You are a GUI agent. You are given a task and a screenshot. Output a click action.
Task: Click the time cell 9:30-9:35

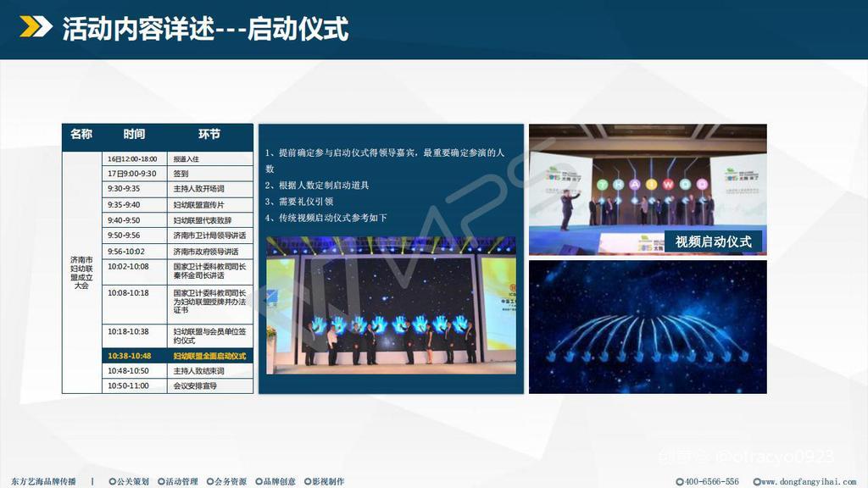[x=135, y=189]
